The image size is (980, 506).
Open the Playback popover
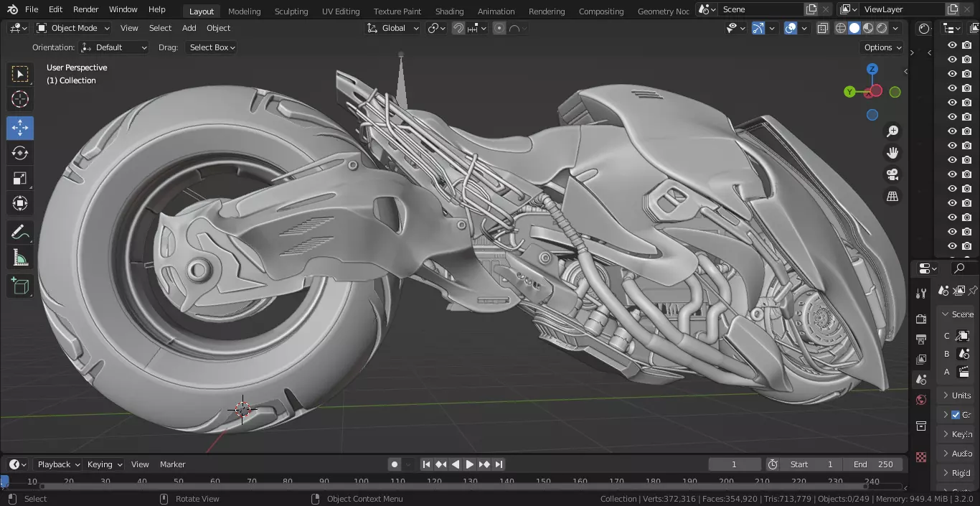(x=57, y=464)
